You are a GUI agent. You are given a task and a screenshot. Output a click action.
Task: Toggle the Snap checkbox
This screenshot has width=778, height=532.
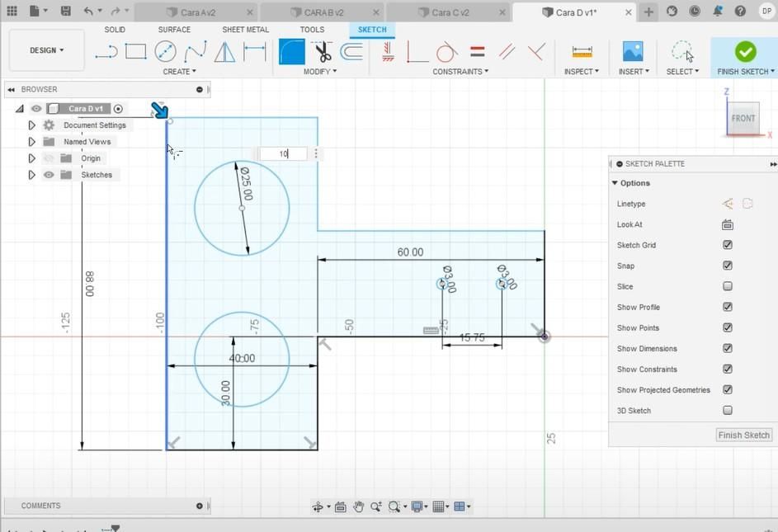coord(728,266)
